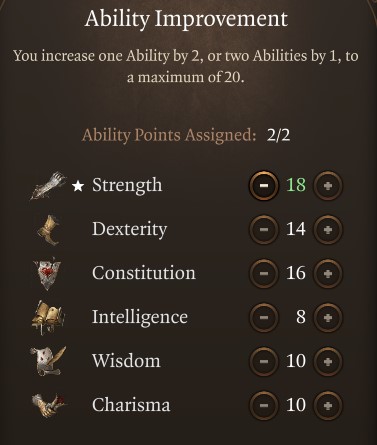Click the Charisma handshake icon
Image resolution: width=377 pixels, height=445 pixels.
tap(48, 405)
